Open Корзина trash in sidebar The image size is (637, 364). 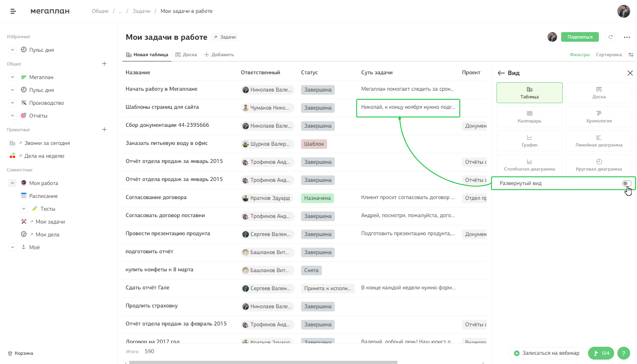20,353
